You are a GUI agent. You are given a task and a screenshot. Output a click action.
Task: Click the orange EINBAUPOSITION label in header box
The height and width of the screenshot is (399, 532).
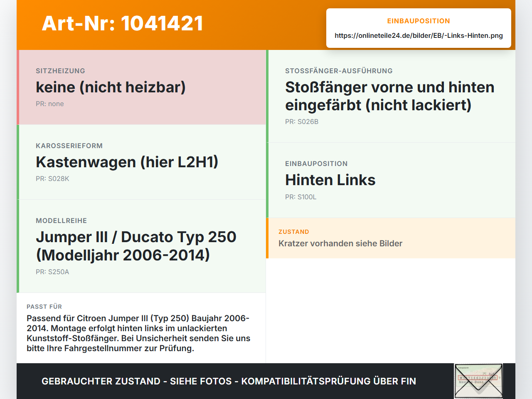(419, 21)
